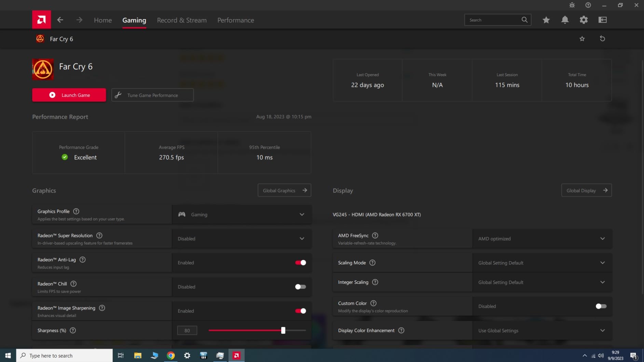
Task: Open Tune Game Performance
Action: click(152, 95)
